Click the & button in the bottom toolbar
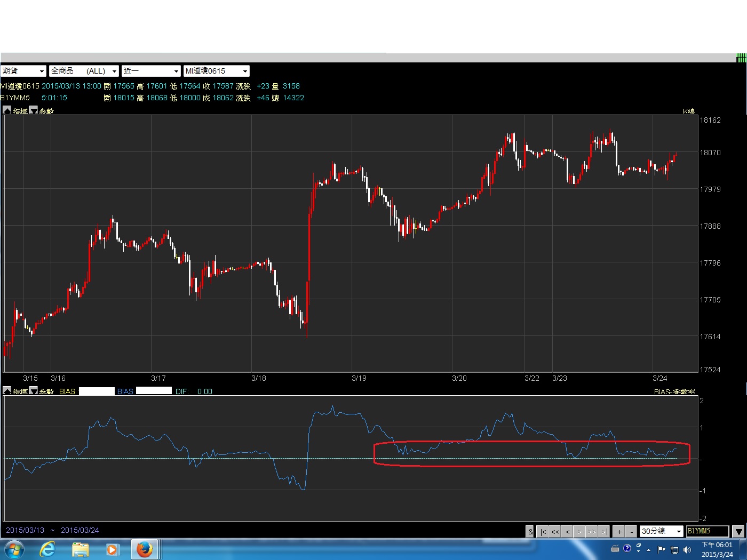 tap(530, 532)
